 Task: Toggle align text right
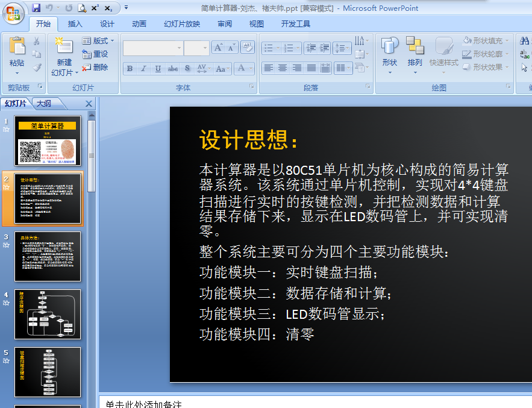click(x=297, y=68)
